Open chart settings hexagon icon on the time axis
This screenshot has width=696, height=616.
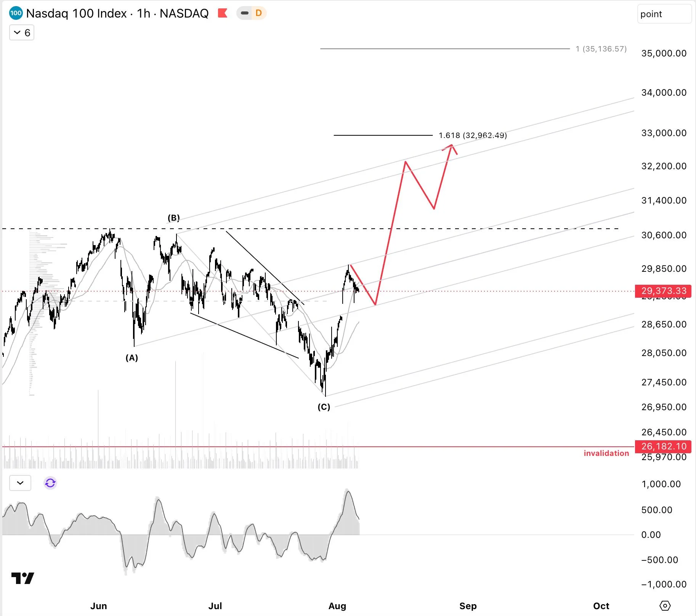[665, 606]
